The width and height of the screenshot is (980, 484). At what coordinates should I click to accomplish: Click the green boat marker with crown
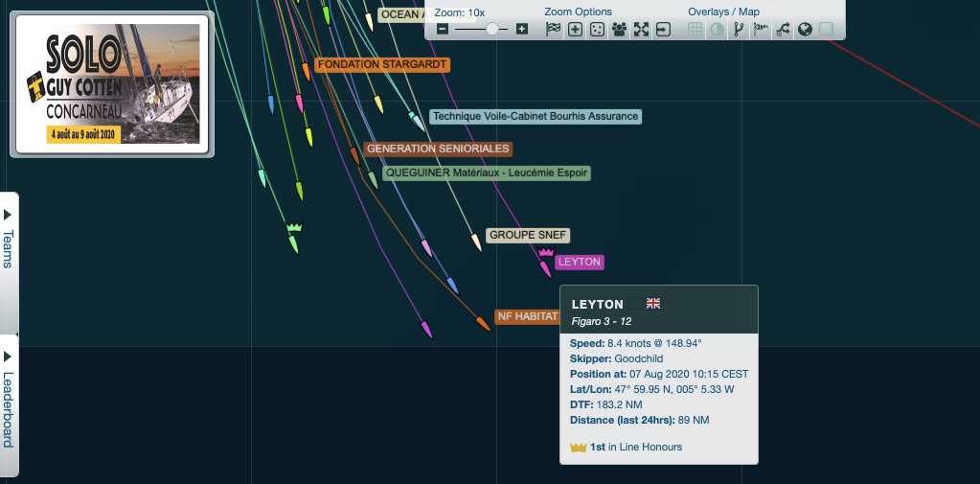coord(293,244)
